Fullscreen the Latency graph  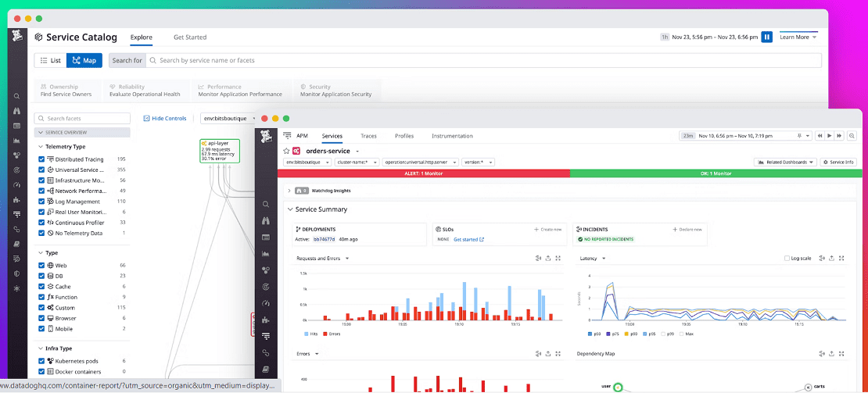(x=841, y=258)
